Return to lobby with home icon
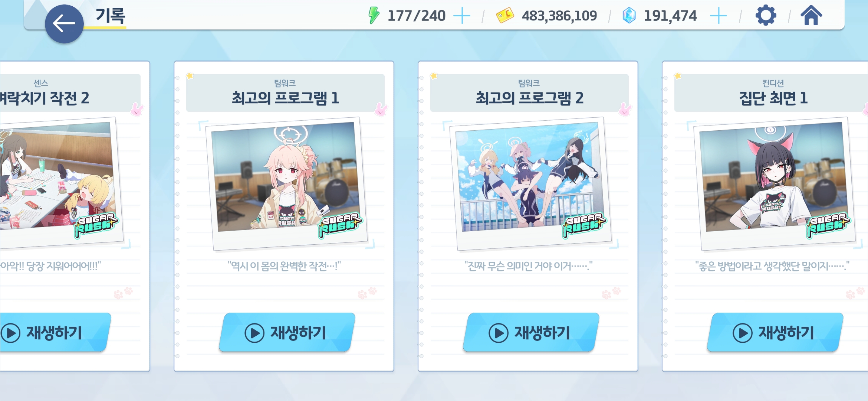Viewport: 868px width, 401px height. (811, 16)
